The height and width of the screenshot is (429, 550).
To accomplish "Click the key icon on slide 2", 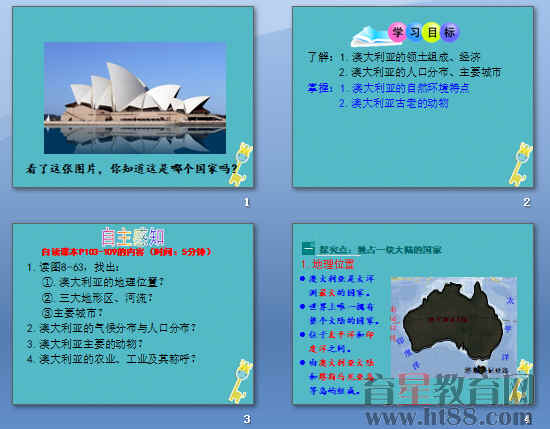I will point(521,163).
